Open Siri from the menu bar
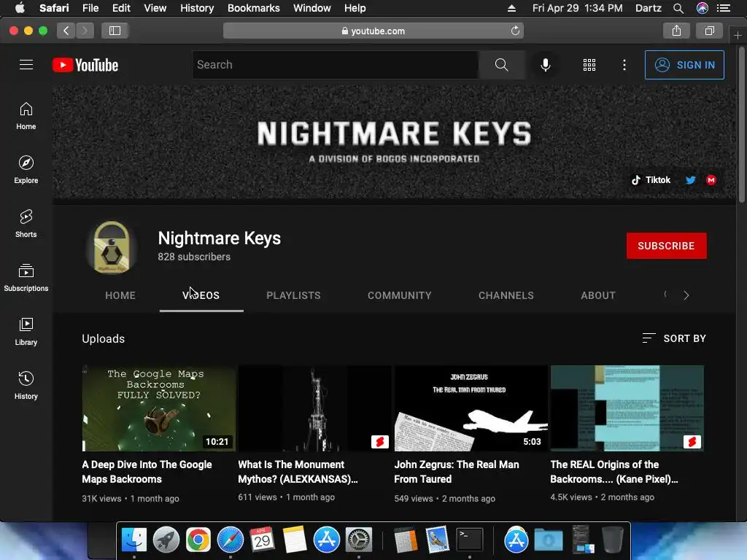The width and height of the screenshot is (747, 560). [x=703, y=8]
